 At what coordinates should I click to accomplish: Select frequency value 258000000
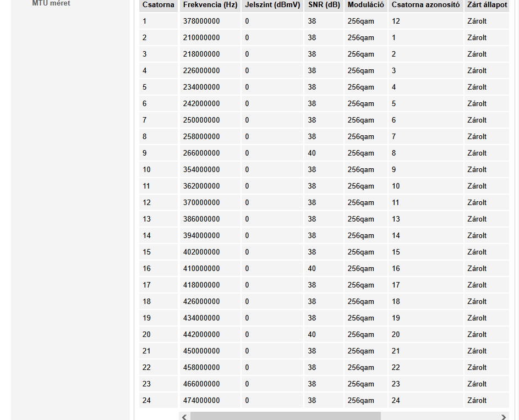[201, 136]
